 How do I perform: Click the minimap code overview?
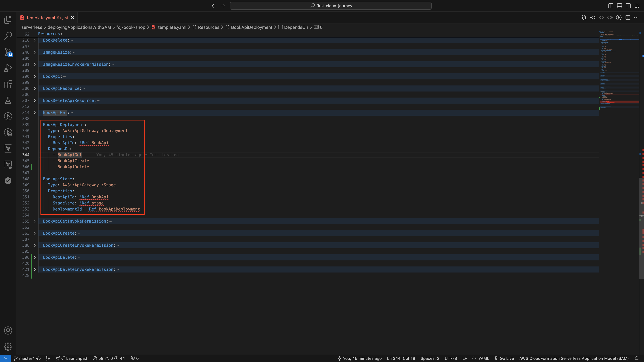[x=620, y=70]
